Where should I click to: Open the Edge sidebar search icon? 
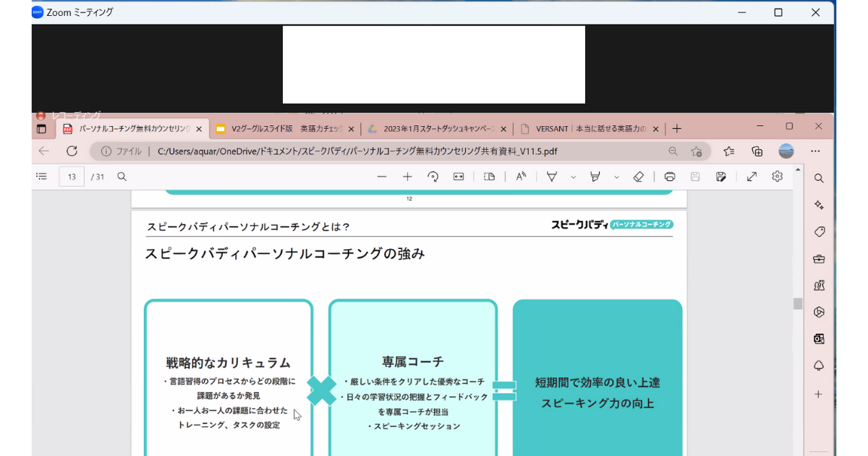819,178
